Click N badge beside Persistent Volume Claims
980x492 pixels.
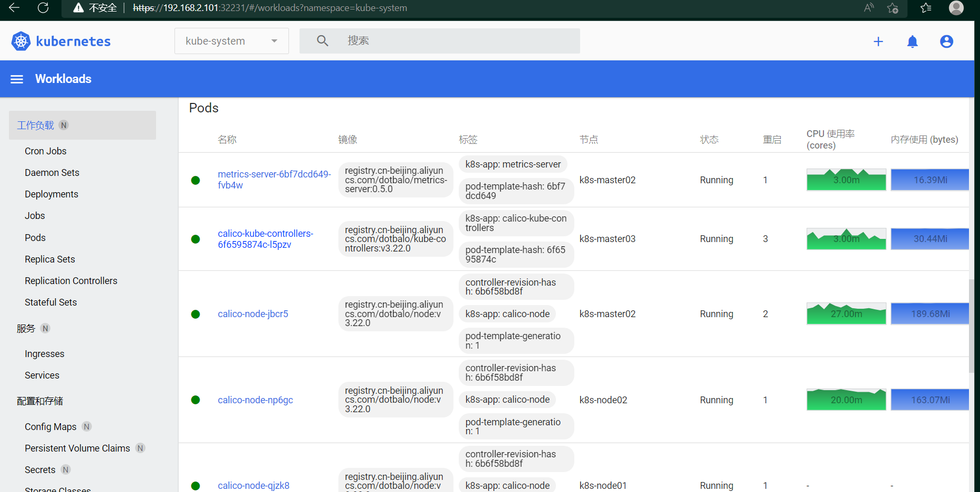pos(140,448)
